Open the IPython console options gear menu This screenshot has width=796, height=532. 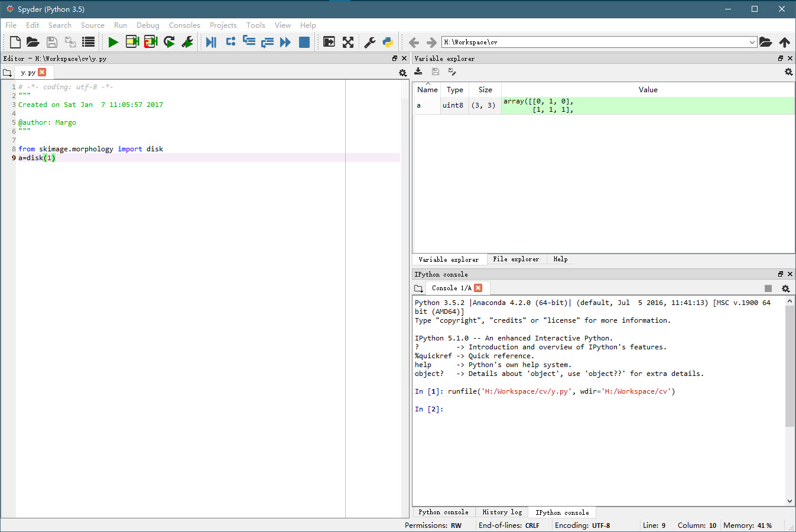(x=785, y=288)
